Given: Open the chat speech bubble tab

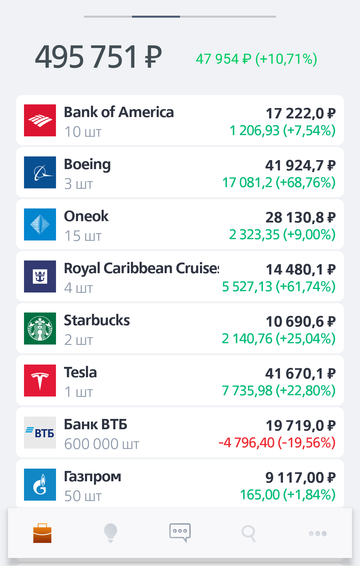Looking at the screenshot, I should [180, 533].
